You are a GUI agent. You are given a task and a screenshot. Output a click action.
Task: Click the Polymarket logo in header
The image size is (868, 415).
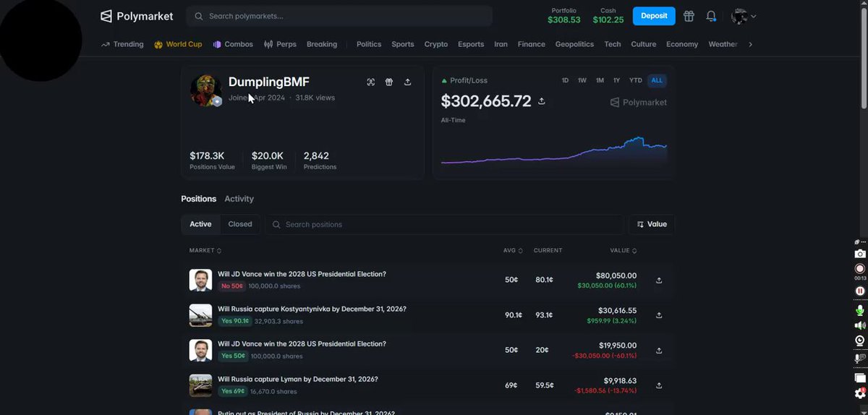(x=137, y=16)
